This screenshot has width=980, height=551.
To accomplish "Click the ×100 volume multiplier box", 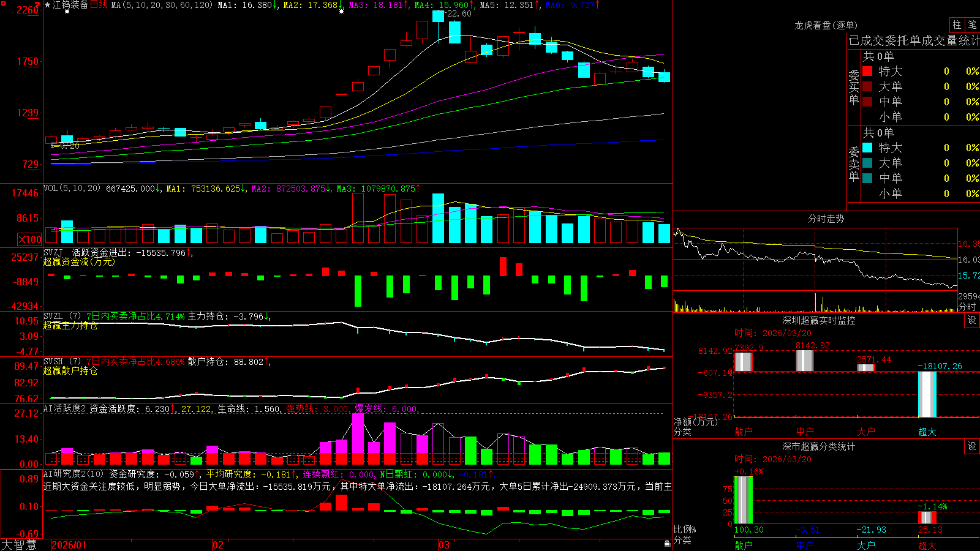I will pyautogui.click(x=30, y=239).
